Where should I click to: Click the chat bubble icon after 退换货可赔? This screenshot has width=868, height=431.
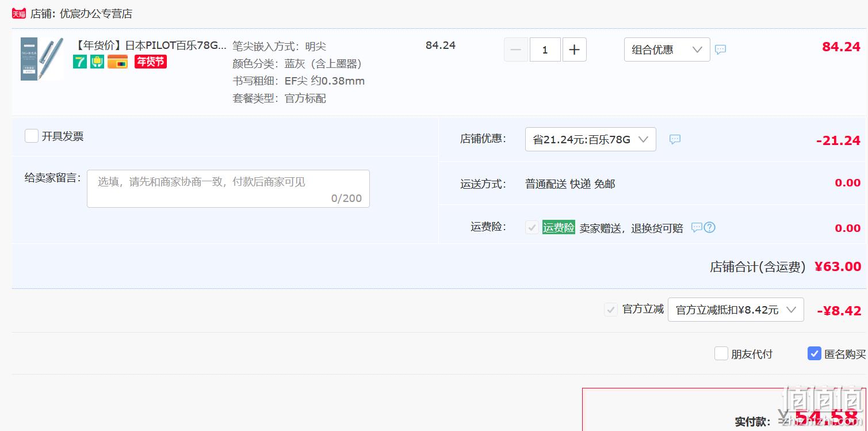click(697, 227)
